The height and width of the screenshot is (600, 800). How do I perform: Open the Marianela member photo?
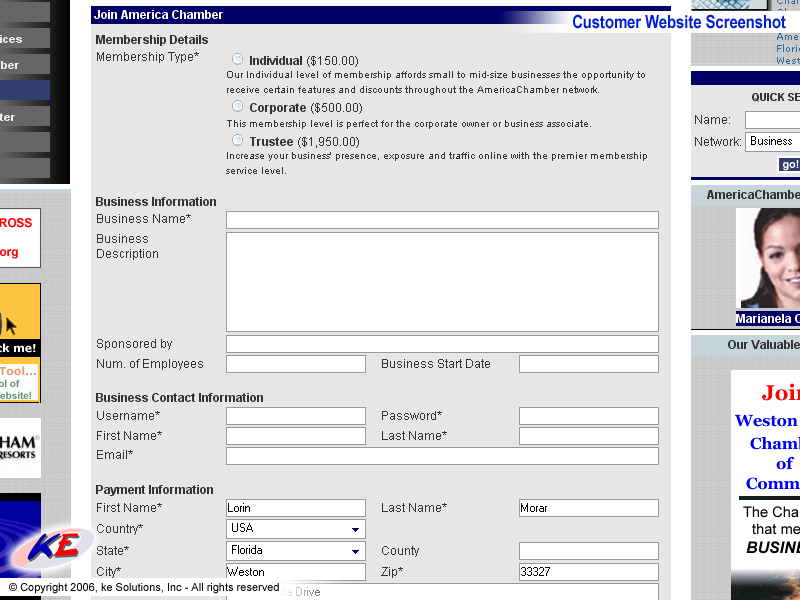click(x=768, y=258)
